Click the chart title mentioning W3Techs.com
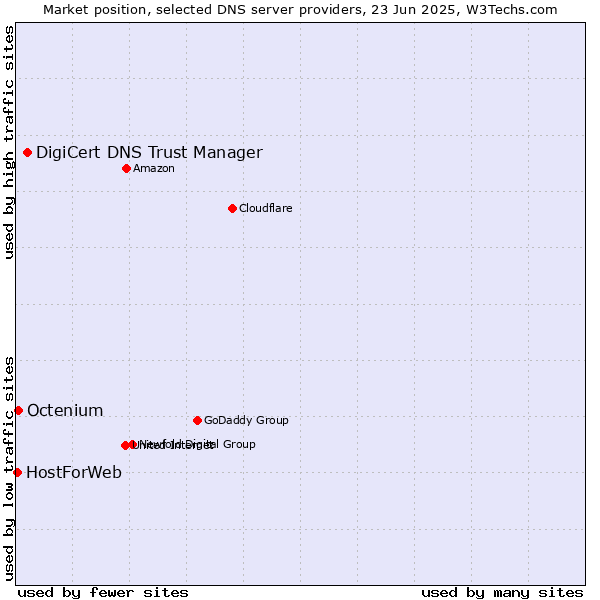Image resolution: width=600 pixels, height=600 pixels. point(300,10)
